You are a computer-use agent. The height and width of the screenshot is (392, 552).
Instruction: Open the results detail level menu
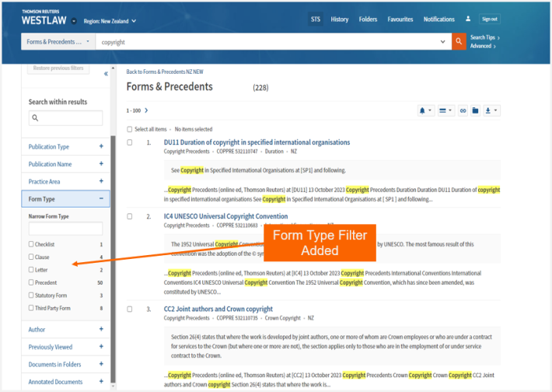(445, 110)
